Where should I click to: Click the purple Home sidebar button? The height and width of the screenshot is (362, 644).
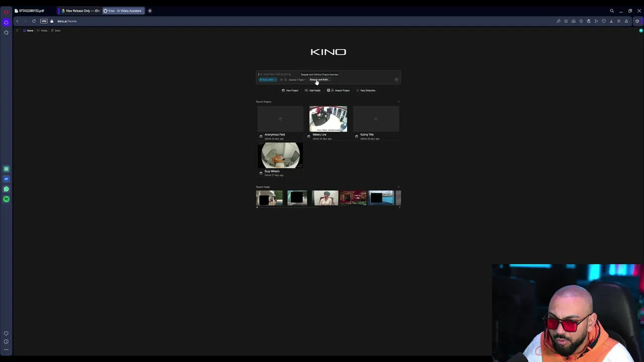click(x=6, y=22)
